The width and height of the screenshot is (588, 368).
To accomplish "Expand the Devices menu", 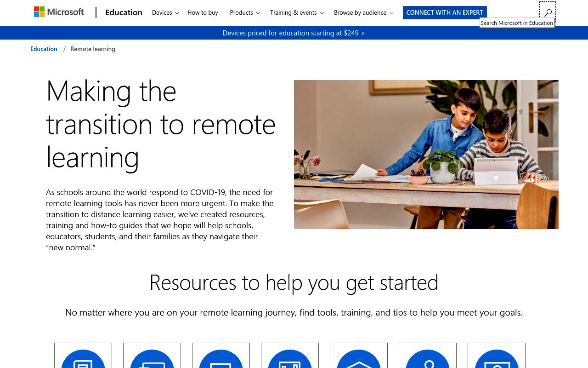I will point(165,12).
